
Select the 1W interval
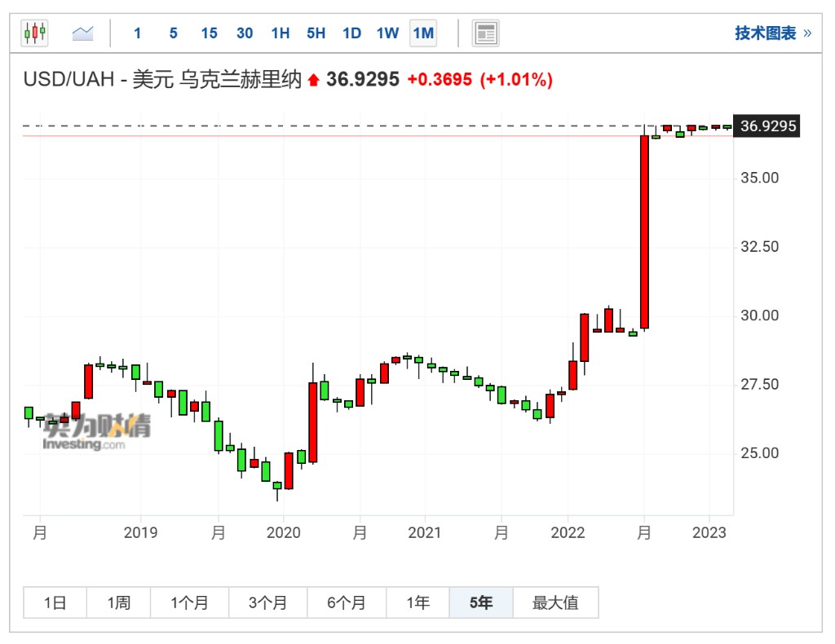tap(387, 33)
